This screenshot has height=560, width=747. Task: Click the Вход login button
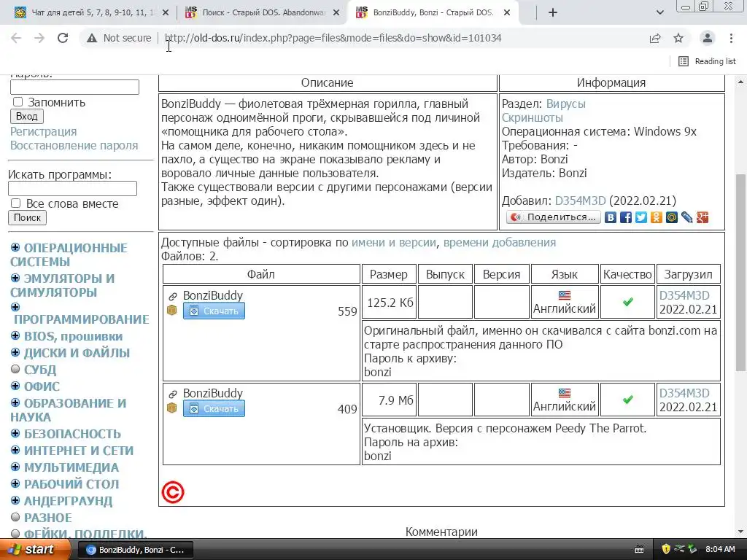[27, 116]
